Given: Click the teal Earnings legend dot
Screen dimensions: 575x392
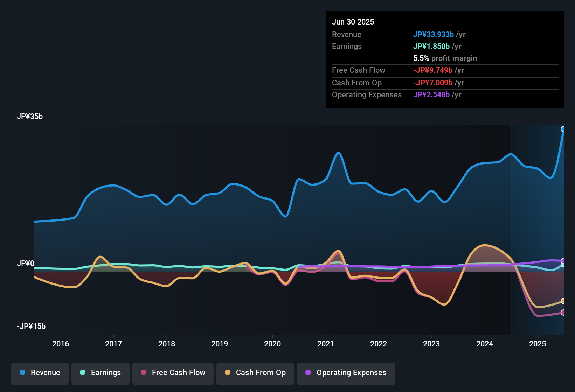Looking at the screenshot, I should click(x=83, y=373).
